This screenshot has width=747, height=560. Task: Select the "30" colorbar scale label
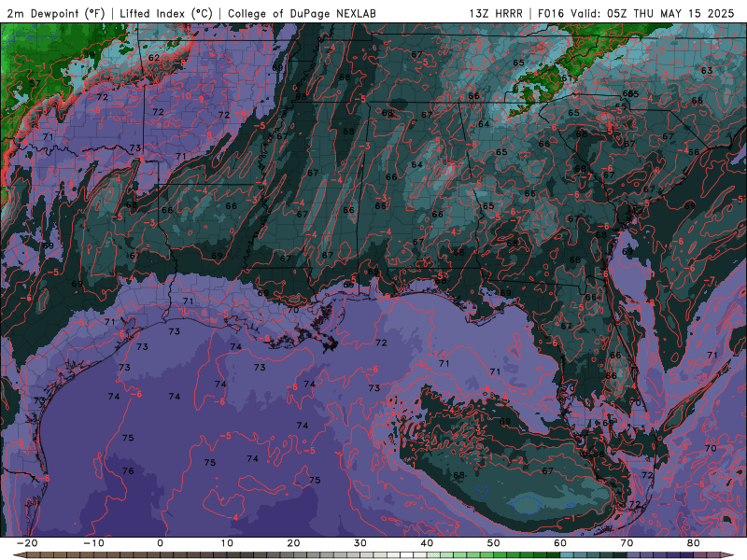point(360,543)
